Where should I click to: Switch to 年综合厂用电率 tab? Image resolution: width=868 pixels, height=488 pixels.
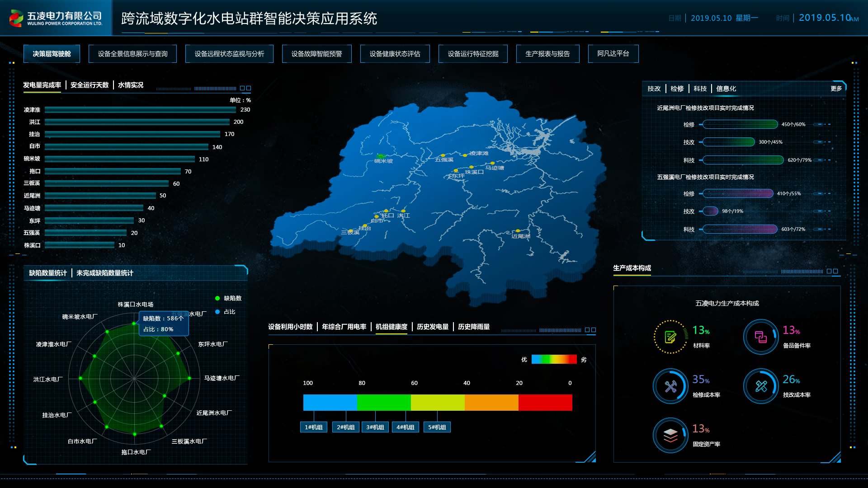point(344,327)
